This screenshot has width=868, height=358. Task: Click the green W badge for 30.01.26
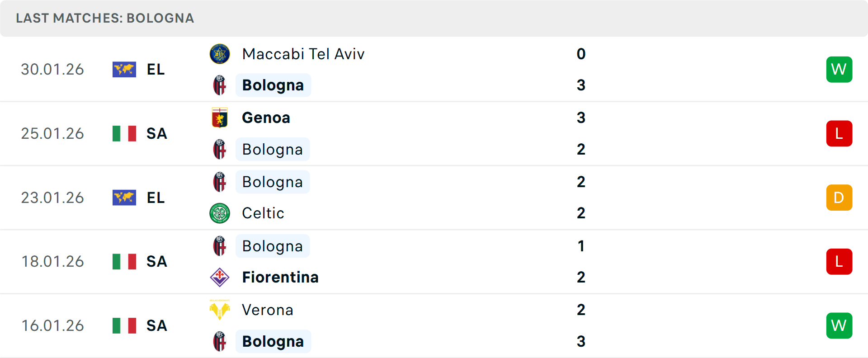(839, 70)
